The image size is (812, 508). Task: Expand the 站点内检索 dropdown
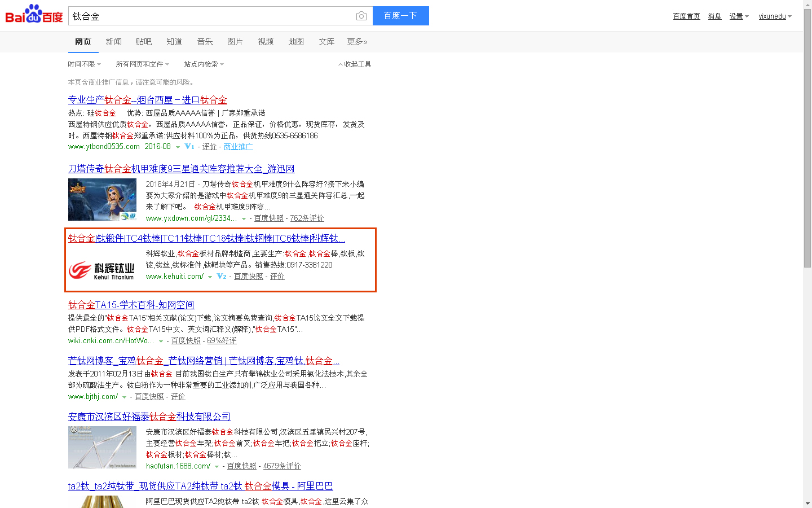(204, 64)
